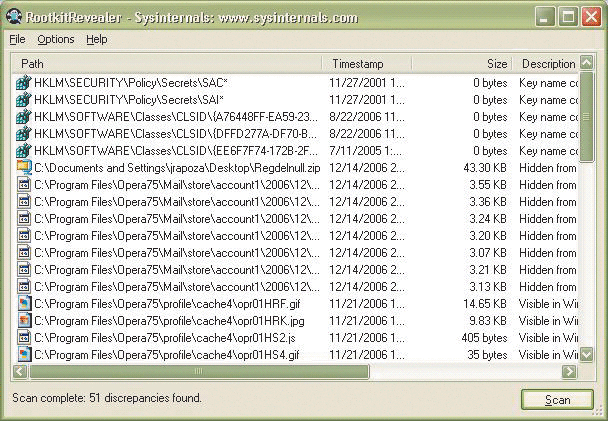Click the 35 bytes size cell
This screenshot has width=608, height=421.
coord(487,355)
